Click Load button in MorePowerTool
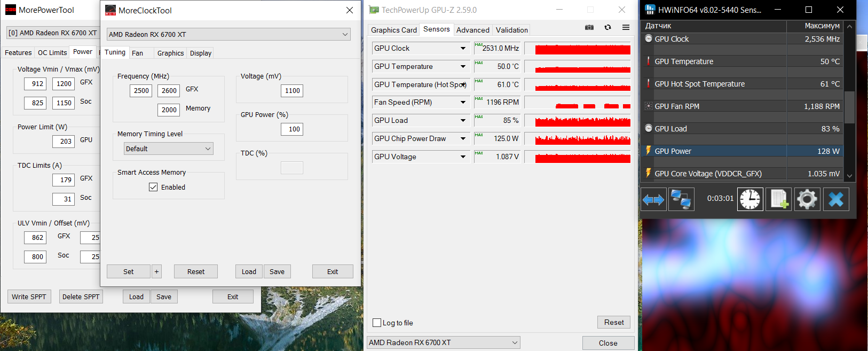Viewport: 868px width, 351px height. (136, 297)
